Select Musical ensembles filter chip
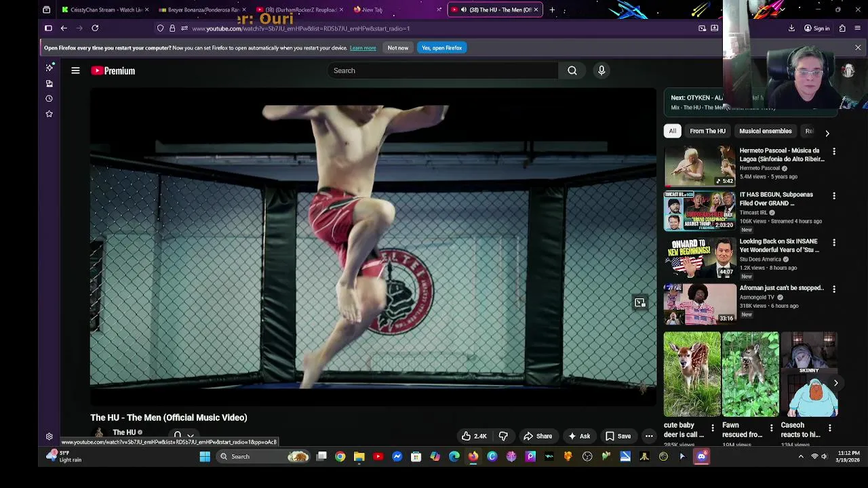Viewport: 868px width, 488px height. click(765, 131)
